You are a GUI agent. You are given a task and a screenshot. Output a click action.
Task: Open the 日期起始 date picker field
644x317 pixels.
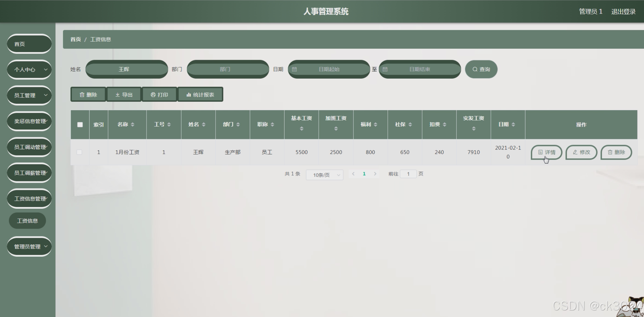tap(329, 69)
